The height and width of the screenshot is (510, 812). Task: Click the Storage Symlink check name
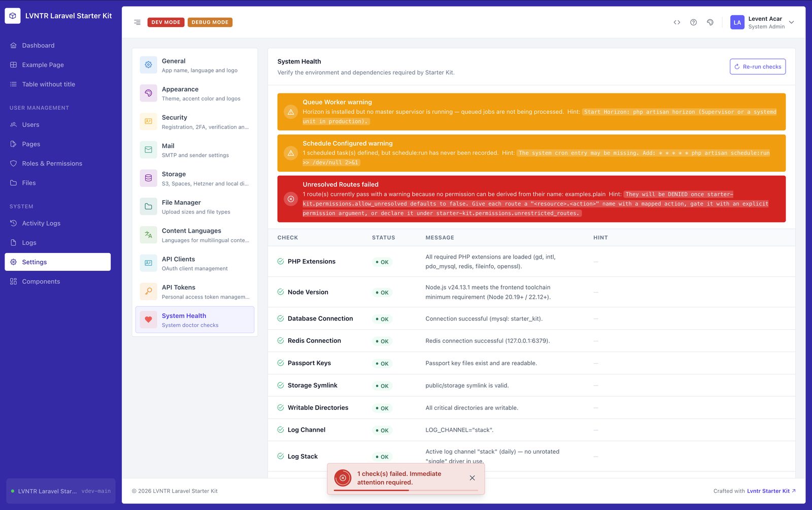click(313, 386)
